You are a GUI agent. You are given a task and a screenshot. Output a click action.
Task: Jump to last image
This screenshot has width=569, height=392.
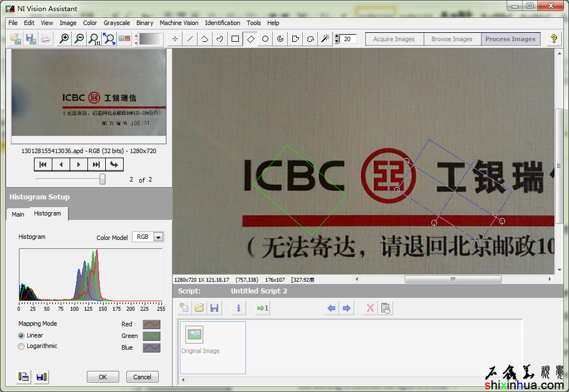[x=96, y=164]
